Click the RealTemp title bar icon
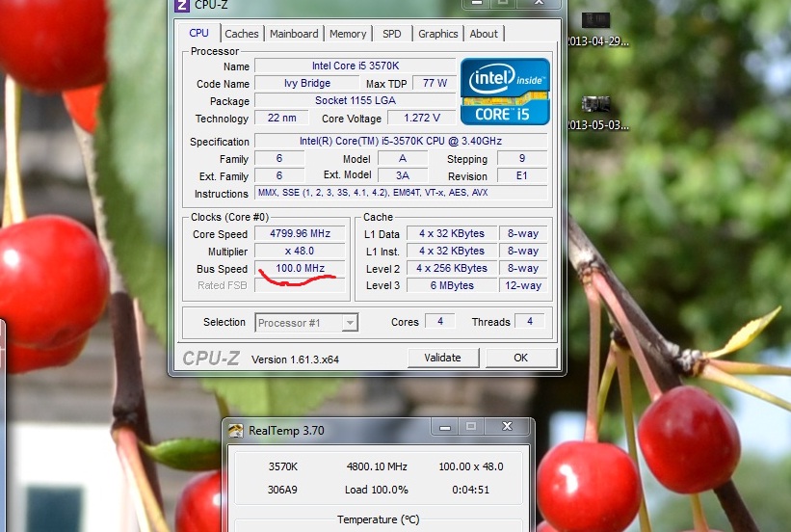Viewport: 791px width, 532px height. pyautogui.click(x=236, y=431)
